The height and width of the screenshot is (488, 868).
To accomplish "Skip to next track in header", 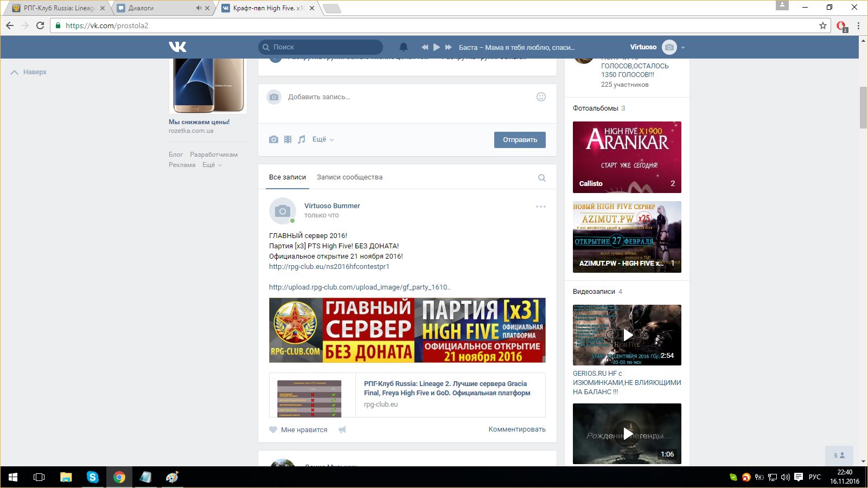I will (x=449, y=47).
